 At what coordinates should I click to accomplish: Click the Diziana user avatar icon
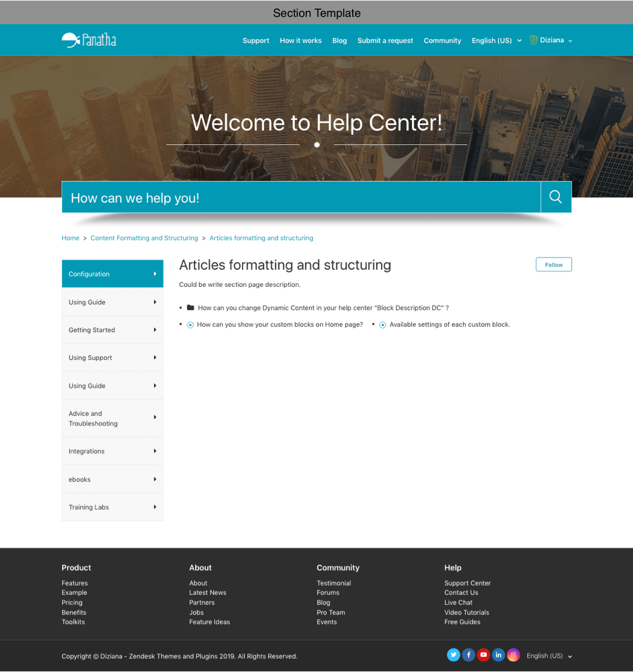[x=533, y=40]
